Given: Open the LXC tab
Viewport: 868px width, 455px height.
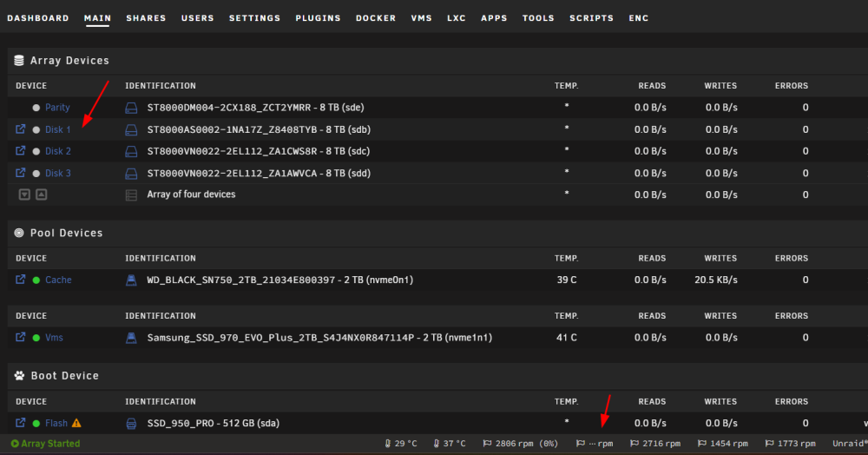Looking at the screenshot, I should [x=457, y=17].
